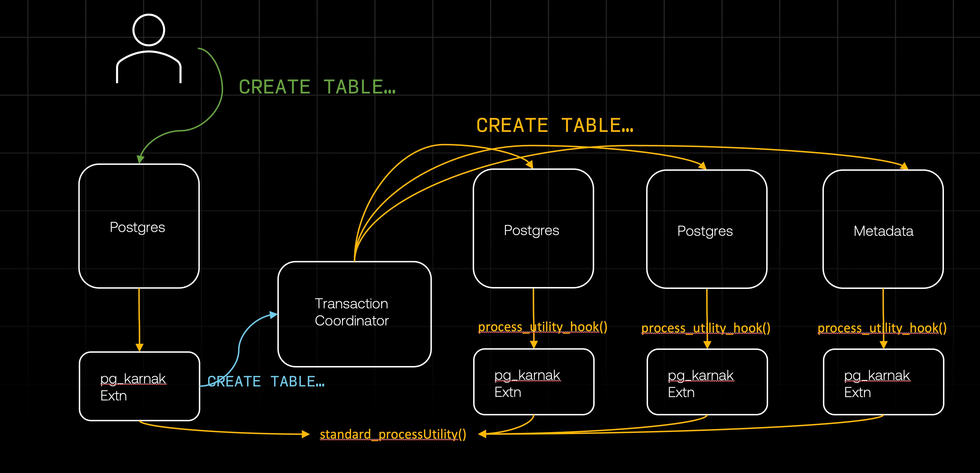
Task: Click the blue CREATE TABLE text
Action: pos(266,381)
